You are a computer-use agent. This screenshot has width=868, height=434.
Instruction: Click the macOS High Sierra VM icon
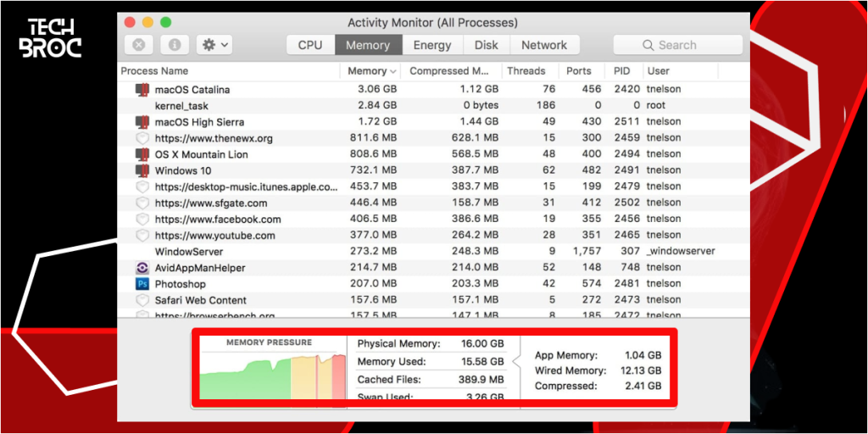142,122
